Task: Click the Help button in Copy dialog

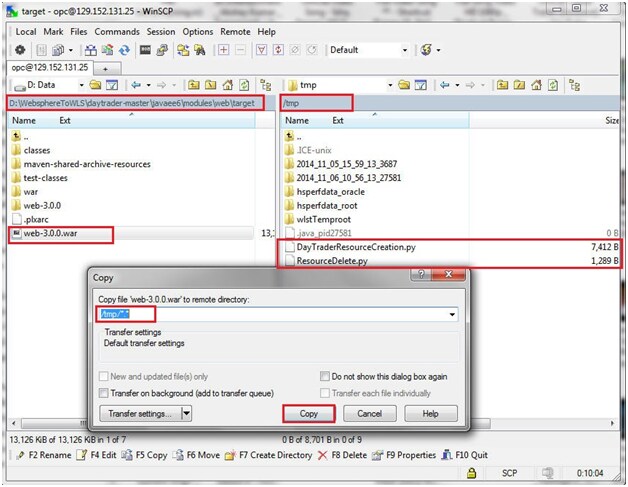Action: click(x=431, y=414)
